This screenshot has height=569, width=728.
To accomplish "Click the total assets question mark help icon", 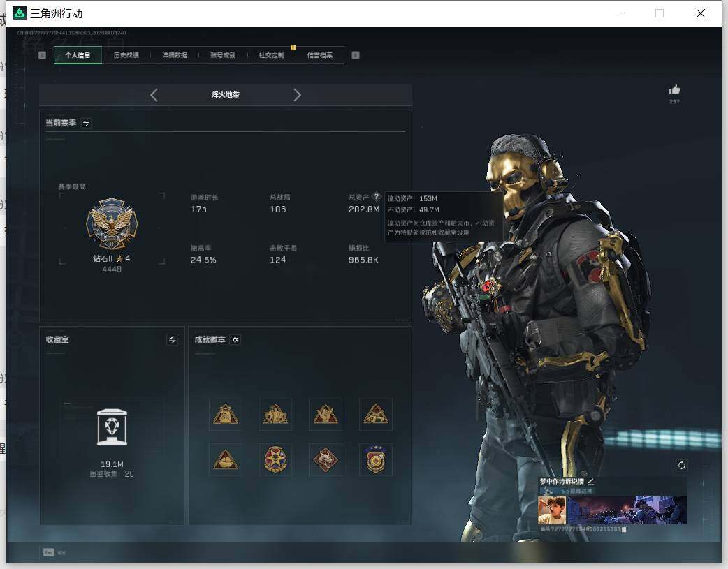I will click(x=377, y=197).
